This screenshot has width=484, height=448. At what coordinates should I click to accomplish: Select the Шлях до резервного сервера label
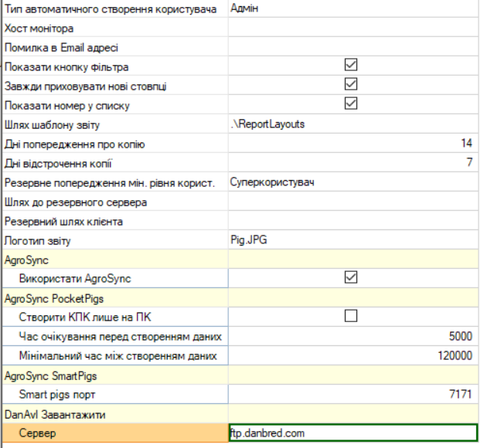pyautogui.click(x=76, y=202)
